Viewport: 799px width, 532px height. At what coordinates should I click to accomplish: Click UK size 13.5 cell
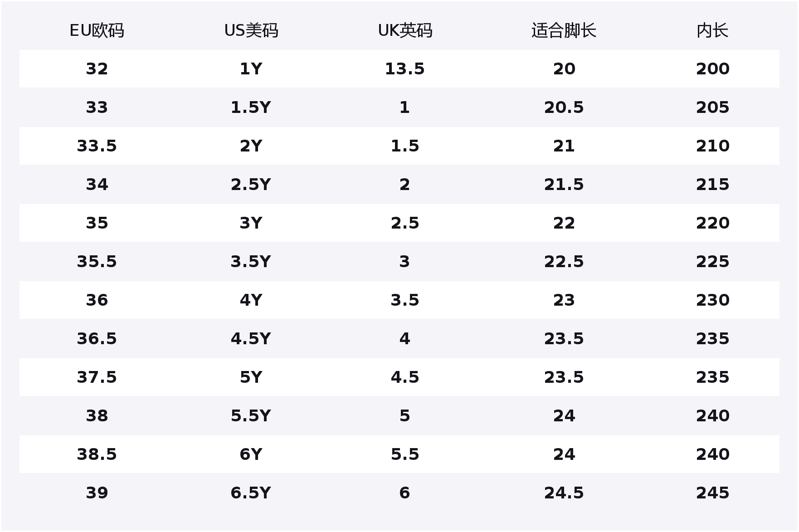coord(405,69)
